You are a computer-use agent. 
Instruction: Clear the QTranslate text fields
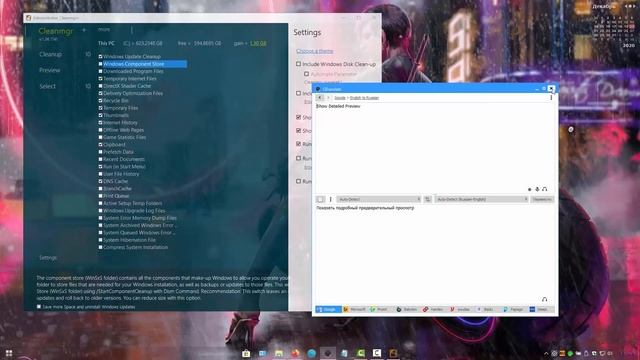coord(320,199)
